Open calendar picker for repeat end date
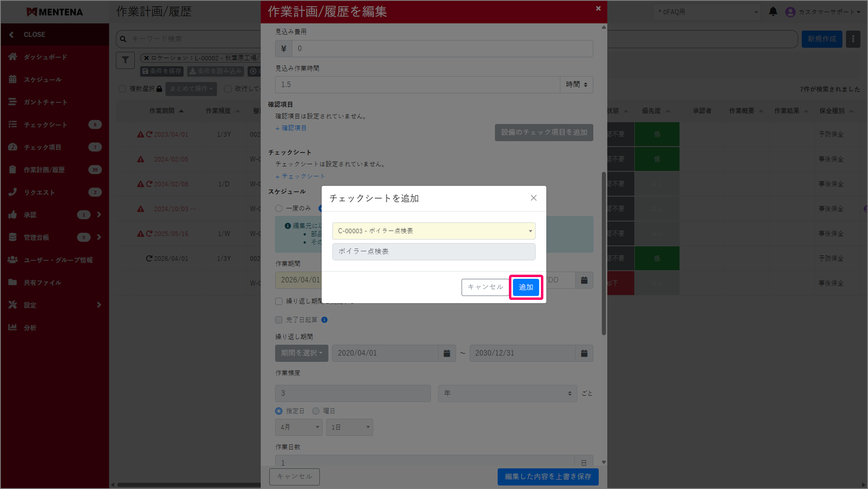The width and height of the screenshot is (868, 489). tap(584, 353)
